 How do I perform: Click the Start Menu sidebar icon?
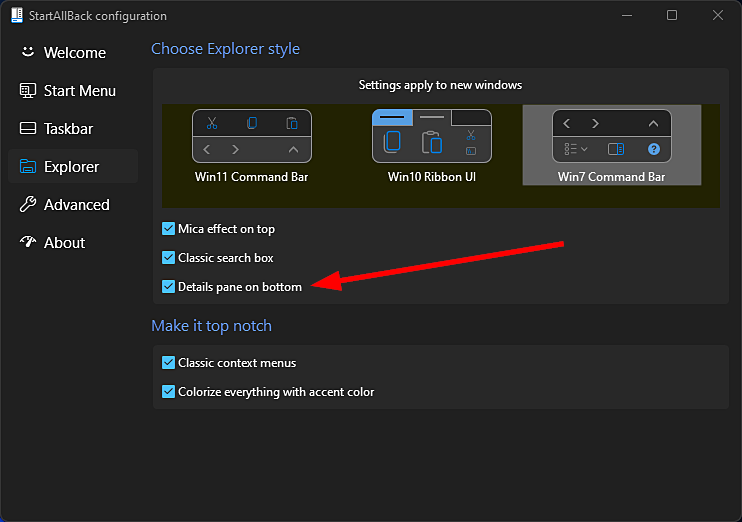[28, 90]
